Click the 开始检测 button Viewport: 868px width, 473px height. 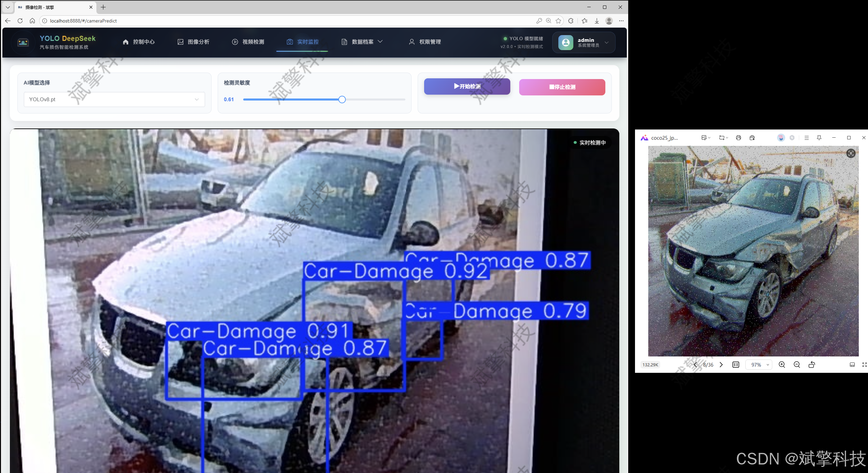(467, 87)
